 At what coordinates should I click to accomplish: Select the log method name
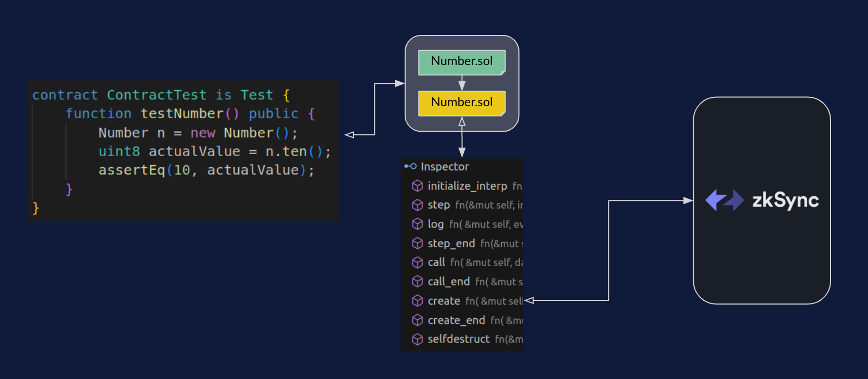(x=435, y=224)
